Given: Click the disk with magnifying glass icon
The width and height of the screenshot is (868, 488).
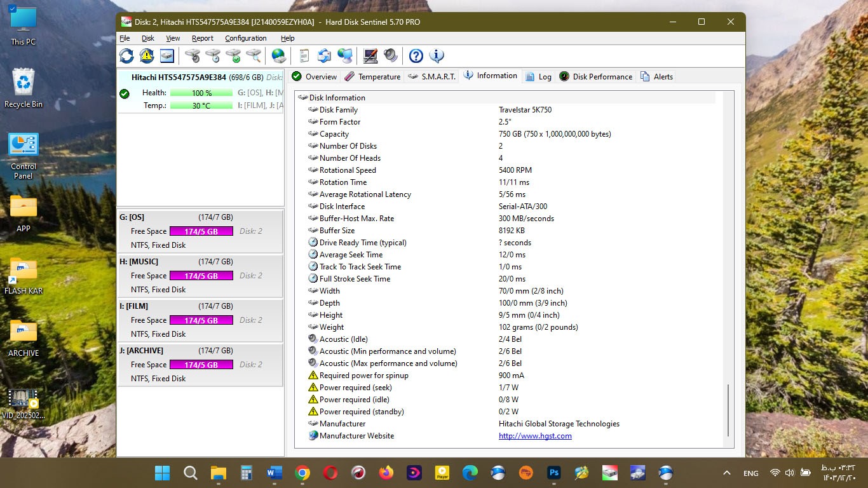Looking at the screenshot, I should coord(254,56).
